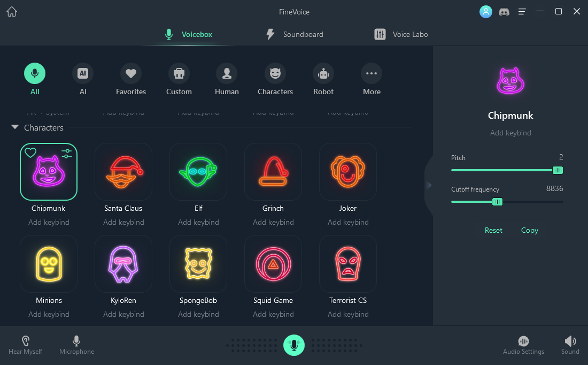Image resolution: width=588 pixels, height=365 pixels.
Task: Open Audio Settings
Action: 523,345
